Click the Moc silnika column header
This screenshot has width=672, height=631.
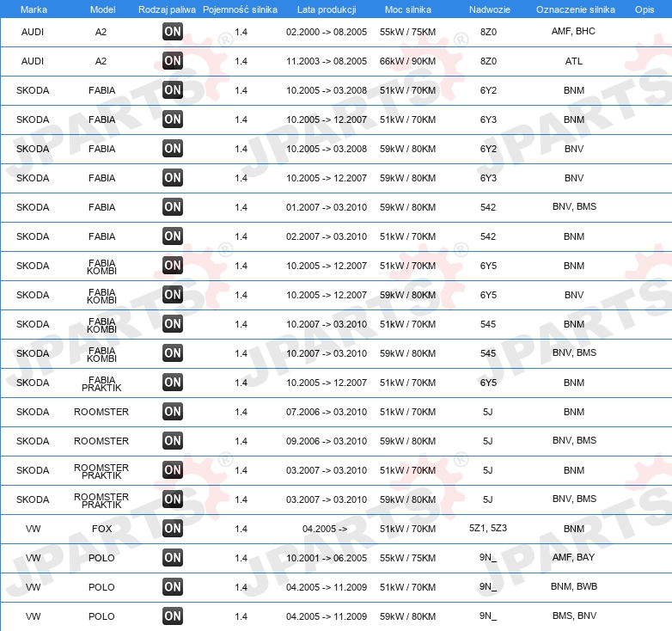pyautogui.click(x=408, y=9)
